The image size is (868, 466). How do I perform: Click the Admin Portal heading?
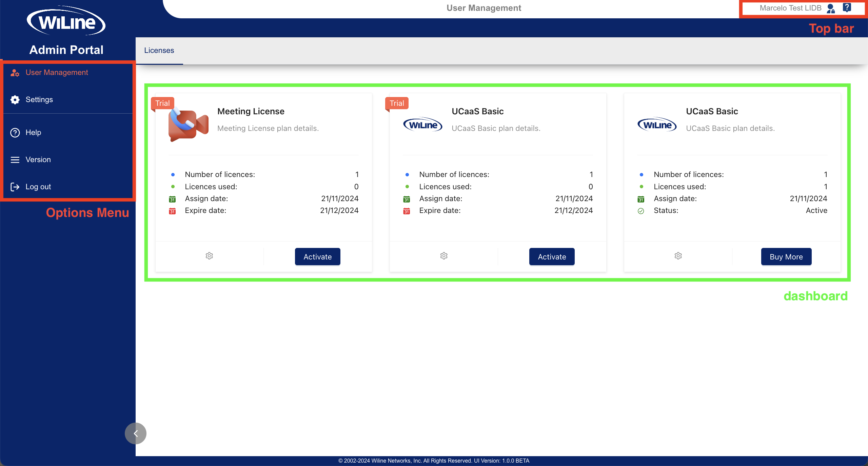point(66,50)
